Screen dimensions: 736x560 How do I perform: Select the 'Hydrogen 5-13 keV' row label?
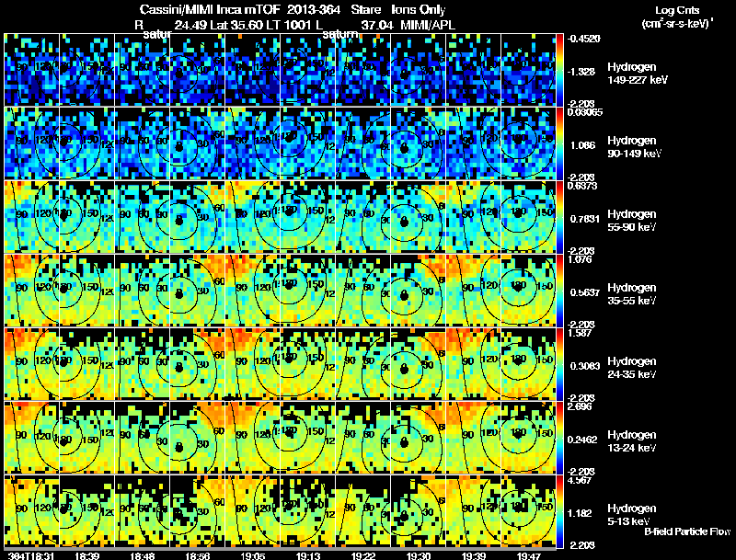632,515
